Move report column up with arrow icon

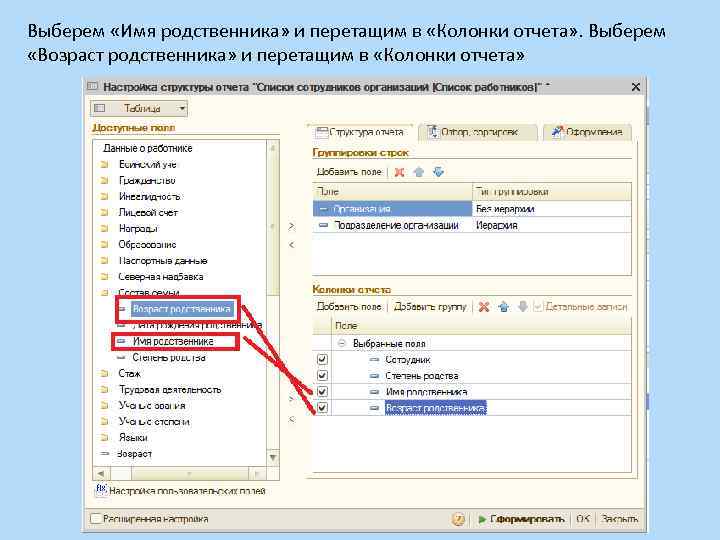[x=504, y=307]
